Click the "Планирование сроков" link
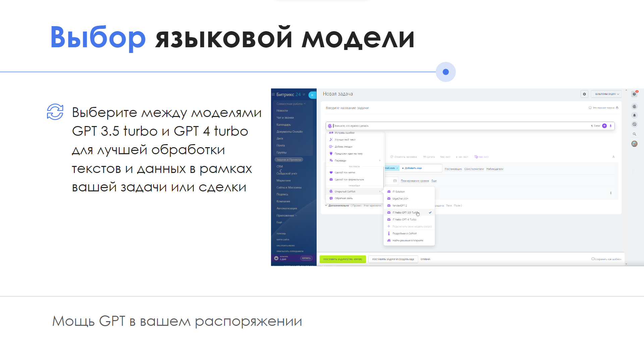This screenshot has height=362, width=644. point(415,181)
